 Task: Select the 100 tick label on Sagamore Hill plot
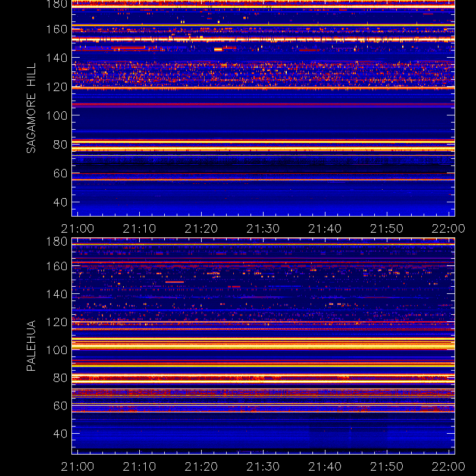pos(57,115)
